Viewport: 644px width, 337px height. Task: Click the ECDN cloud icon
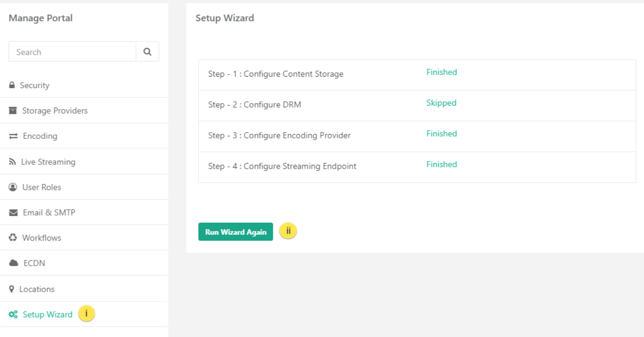(x=13, y=263)
